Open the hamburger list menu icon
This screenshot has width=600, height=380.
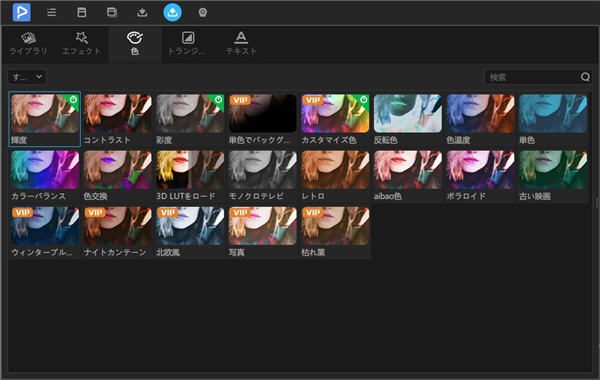51,12
